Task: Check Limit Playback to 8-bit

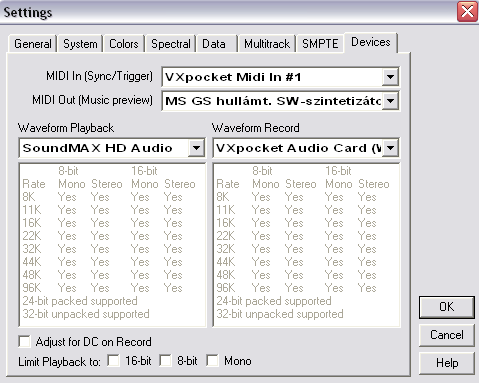Action: [x=165, y=361]
